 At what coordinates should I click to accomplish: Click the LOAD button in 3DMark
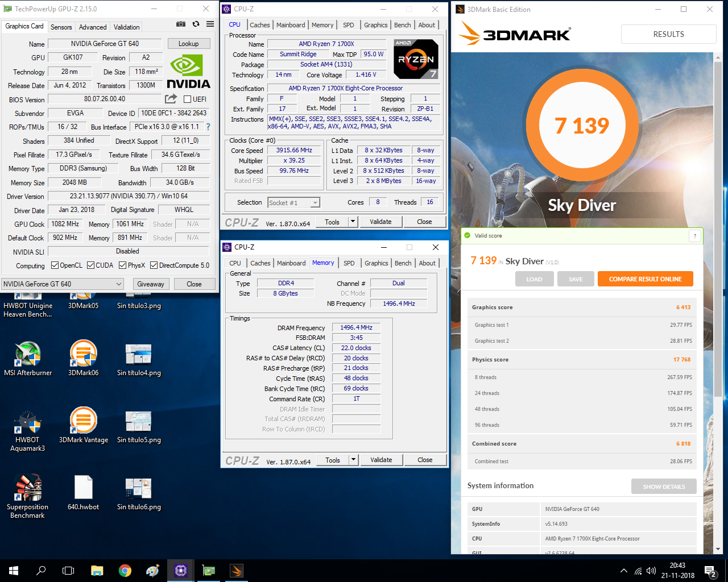(x=534, y=279)
